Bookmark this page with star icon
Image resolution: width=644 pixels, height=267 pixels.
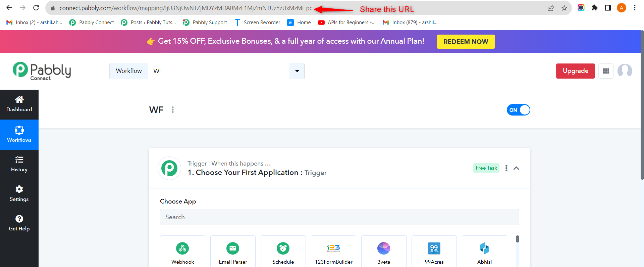click(564, 8)
